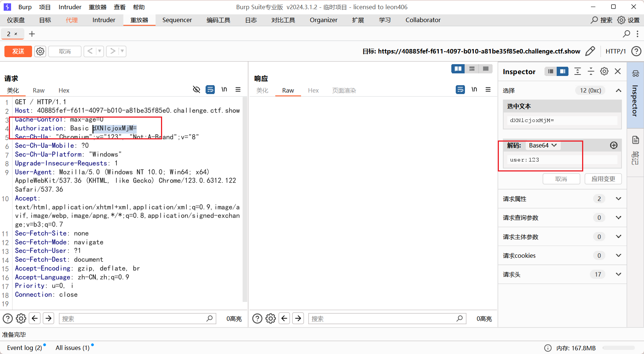Open Inspector settings gear icon
Viewport: 644px width, 354px height.
(604, 71)
